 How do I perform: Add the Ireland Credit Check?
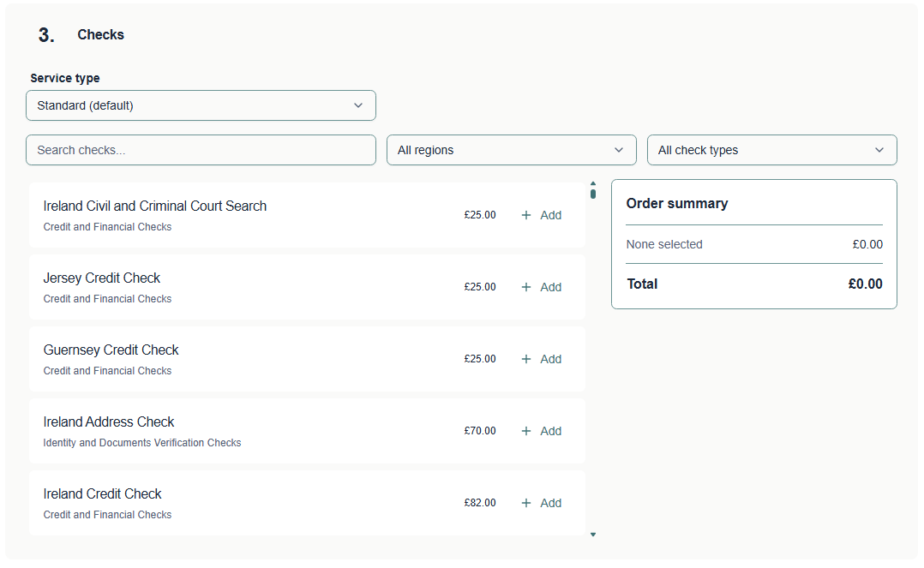[x=542, y=503]
